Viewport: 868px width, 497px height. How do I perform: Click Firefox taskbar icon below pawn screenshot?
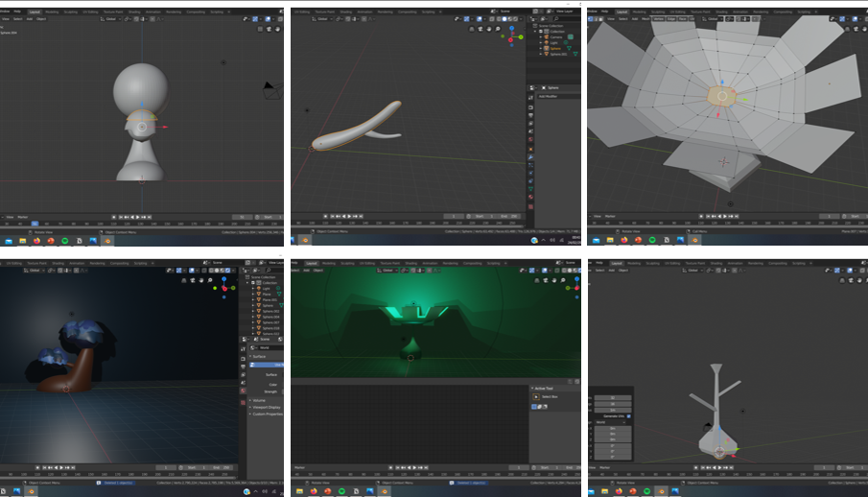pos(36,241)
